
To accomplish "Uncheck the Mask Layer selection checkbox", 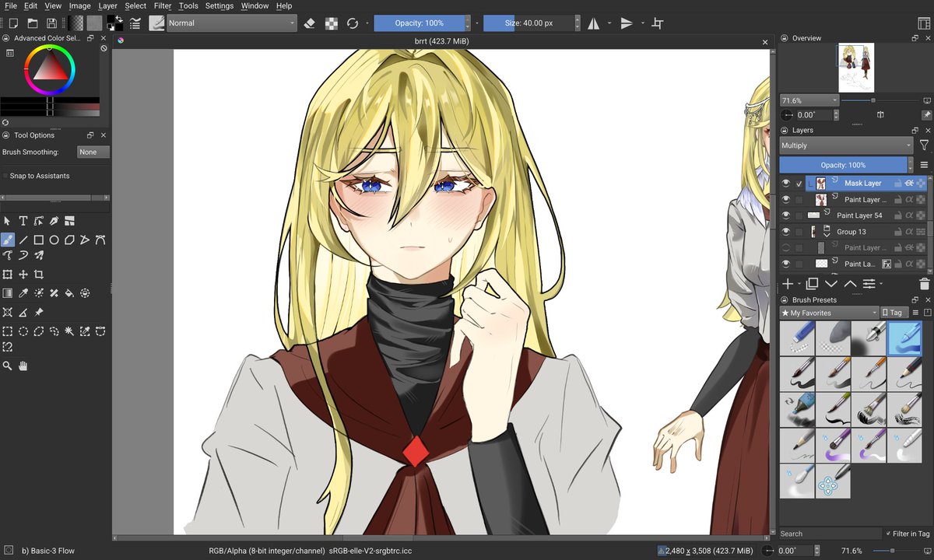I will coord(799,184).
